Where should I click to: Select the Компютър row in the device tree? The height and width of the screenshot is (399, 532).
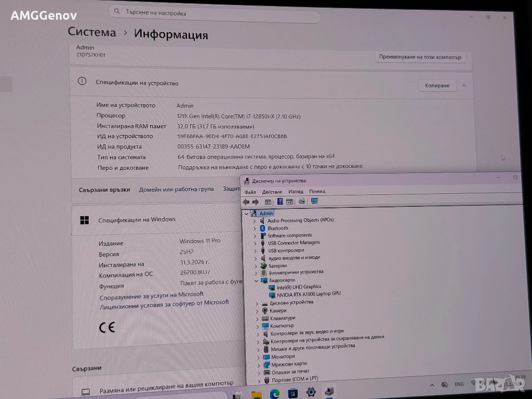click(x=282, y=326)
